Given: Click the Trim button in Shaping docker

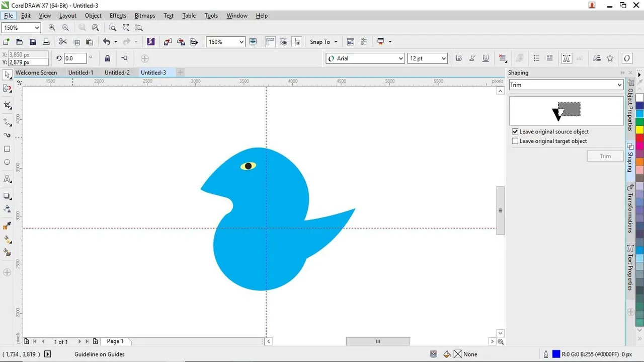Looking at the screenshot, I should (x=605, y=156).
